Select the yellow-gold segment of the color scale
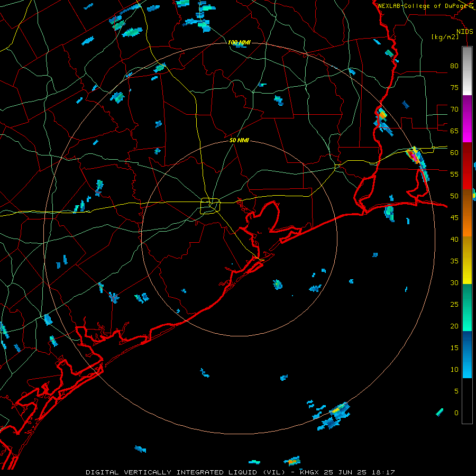This screenshot has width=476, height=476. click(467, 260)
